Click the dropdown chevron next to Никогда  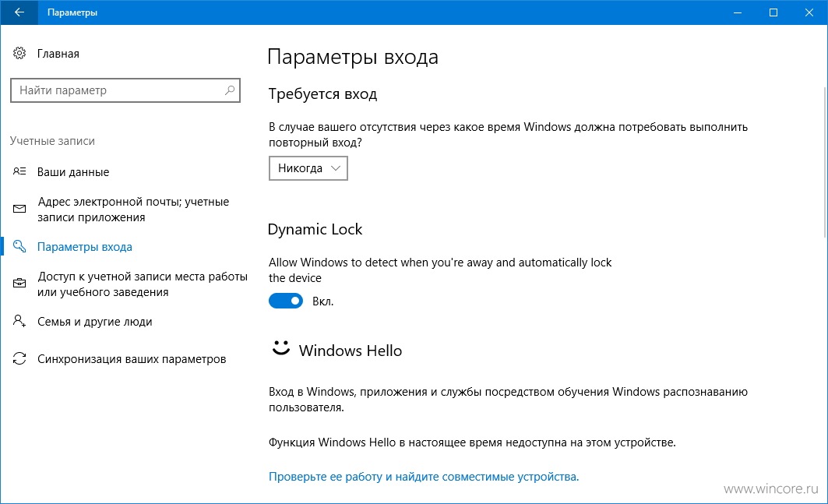[335, 168]
